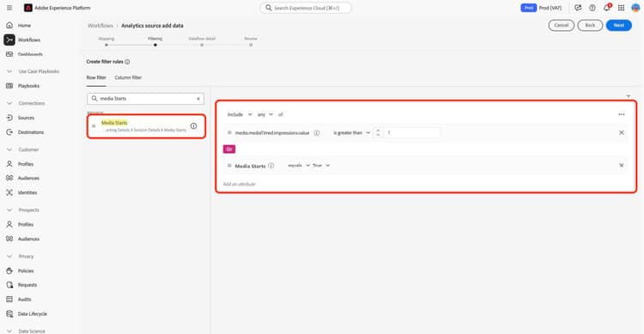The height and width of the screenshot is (334, 644).
Task: Open Customer Audiences icon
Action: (x=9, y=179)
